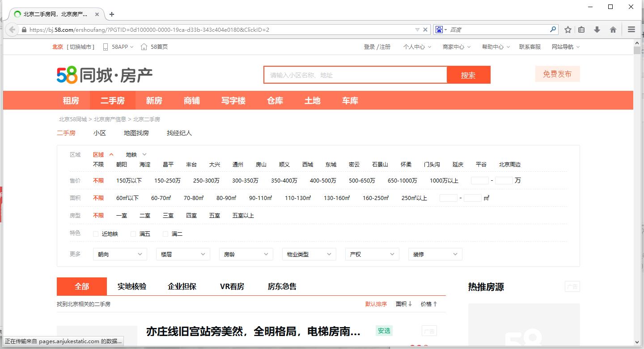
Task: Check the 满五 checkbox
Action: click(x=133, y=234)
